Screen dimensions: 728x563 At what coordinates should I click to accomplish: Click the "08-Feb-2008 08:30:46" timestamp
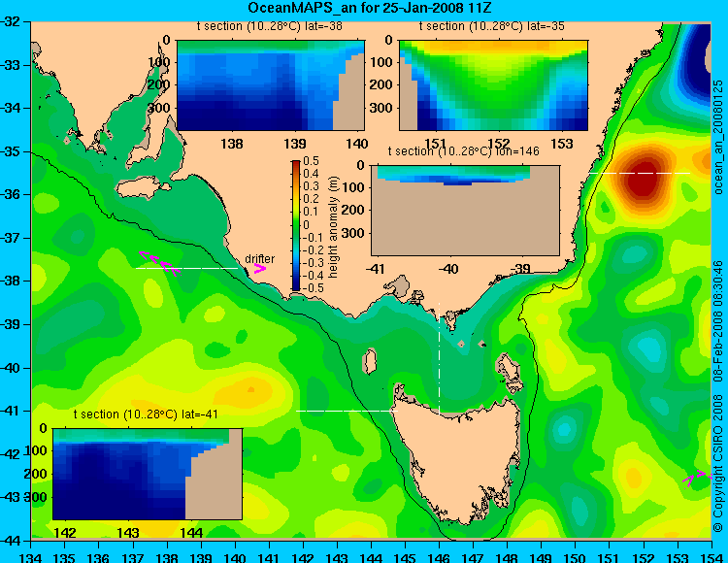pos(718,320)
